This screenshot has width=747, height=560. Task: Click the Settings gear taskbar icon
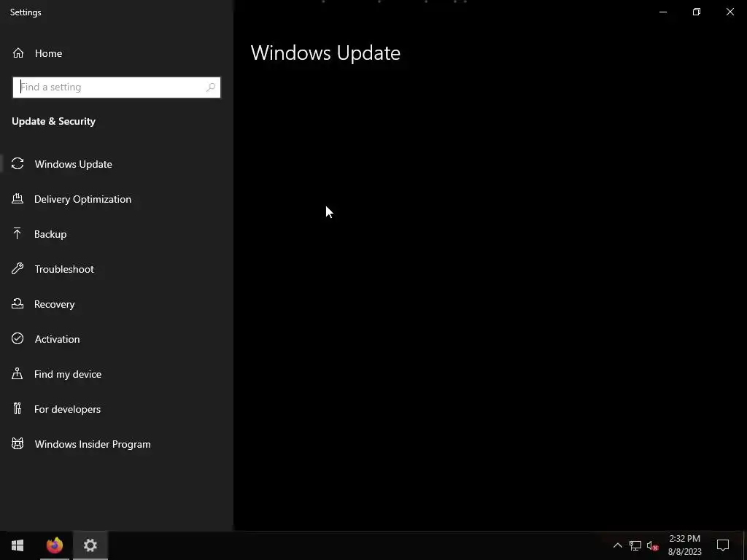click(90, 545)
